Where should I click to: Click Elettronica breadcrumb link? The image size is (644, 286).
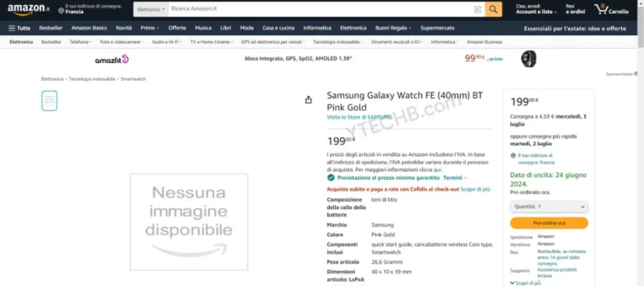point(52,79)
